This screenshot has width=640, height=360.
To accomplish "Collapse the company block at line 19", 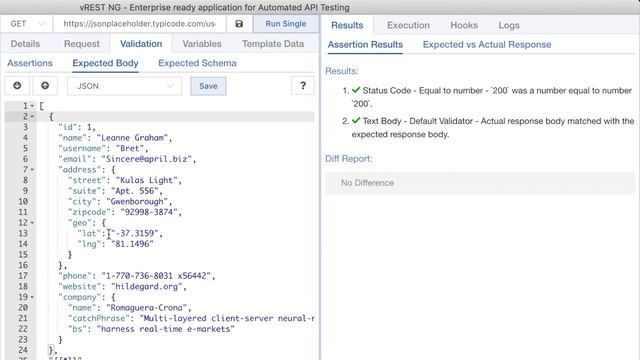I will coord(32,297).
